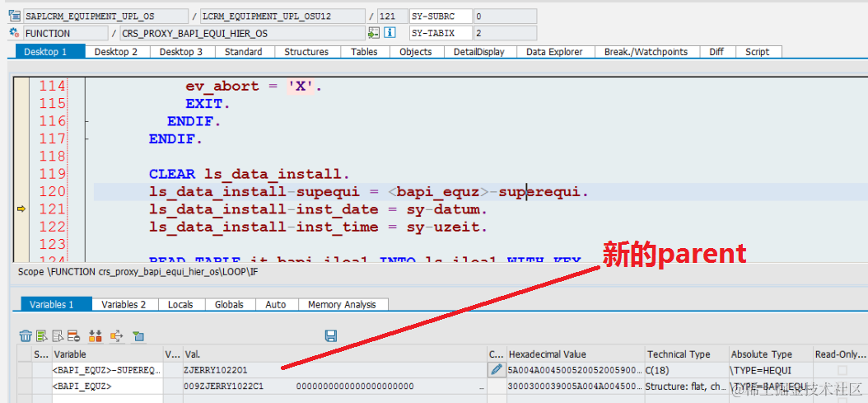Click variable cell <BAPI_EQUZ>-SUPEREQ...
Image resolution: width=868 pixels, height=403 pixels.
tap(107, 370)
